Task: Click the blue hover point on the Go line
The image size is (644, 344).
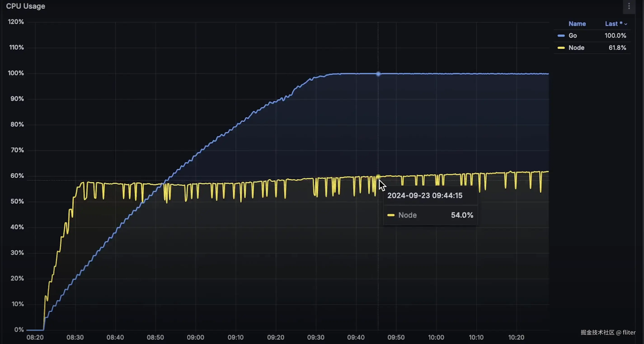Action: click(378, 74)
